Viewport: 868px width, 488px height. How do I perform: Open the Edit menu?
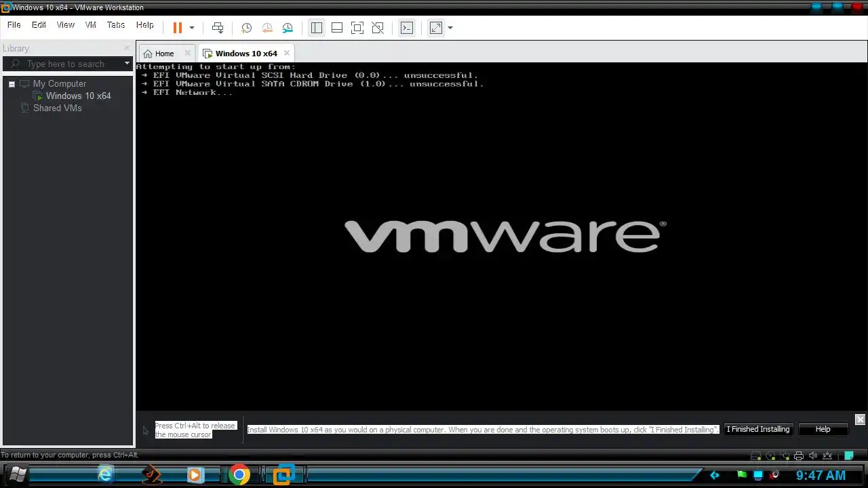pos(39,25)
